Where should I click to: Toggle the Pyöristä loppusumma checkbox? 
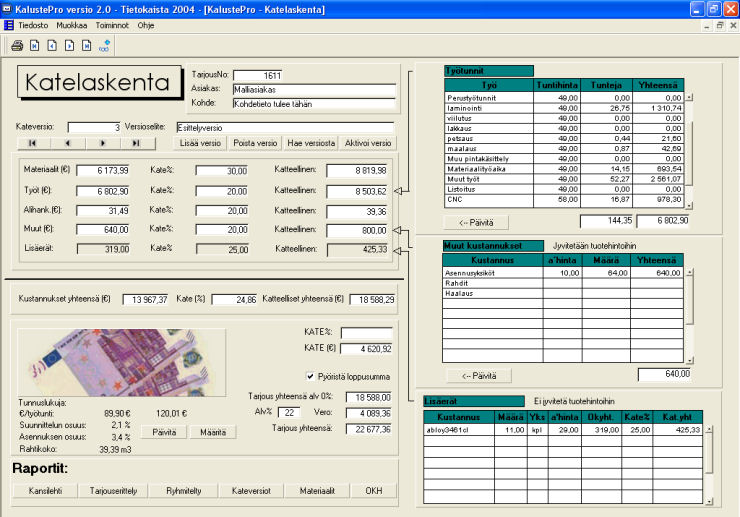pos(310,377)
